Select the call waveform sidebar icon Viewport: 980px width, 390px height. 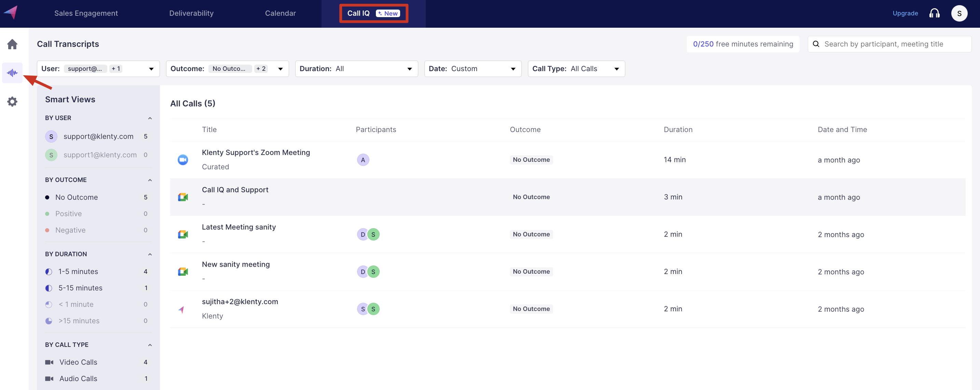(x=12, y=73)
